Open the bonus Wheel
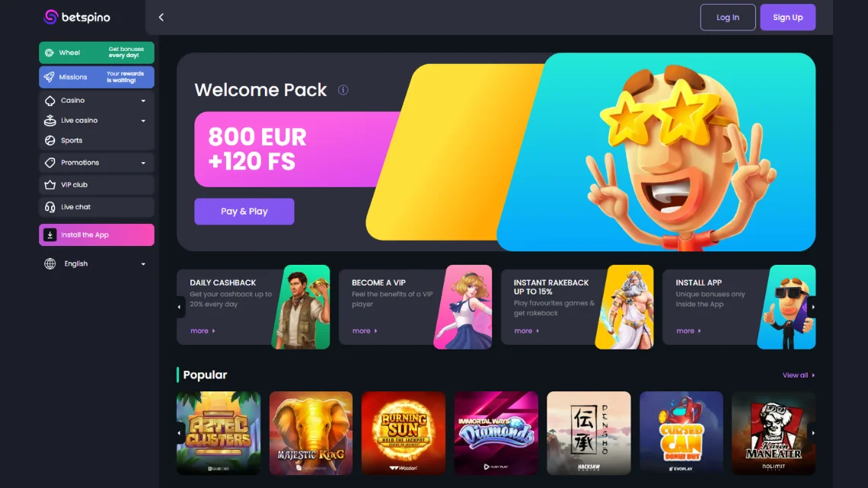This screenshot has width=868, height=488. point(97,53)
